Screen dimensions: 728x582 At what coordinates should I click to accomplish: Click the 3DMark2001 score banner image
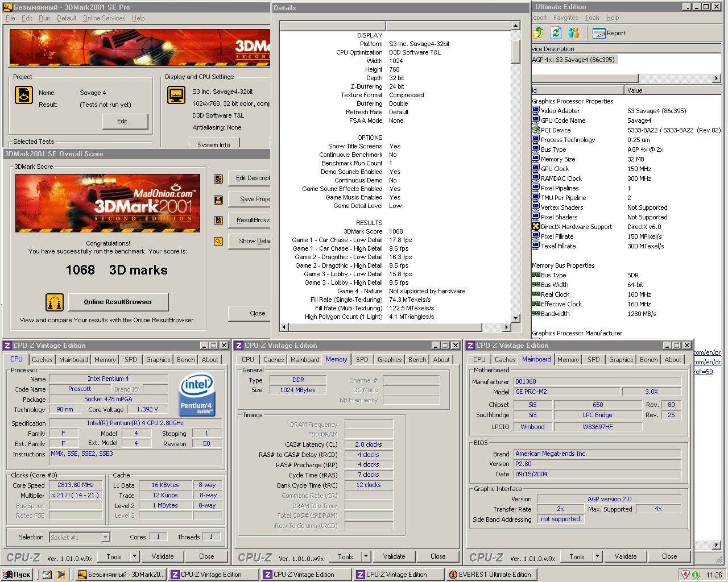[x=108, y=203]
